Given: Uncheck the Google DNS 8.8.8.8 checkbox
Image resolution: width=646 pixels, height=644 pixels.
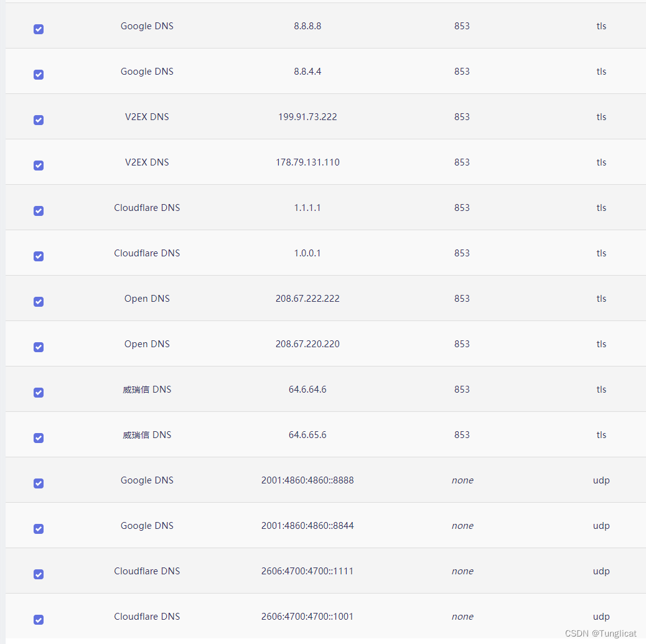Looking at the screenshot, I should click(39, 29).
